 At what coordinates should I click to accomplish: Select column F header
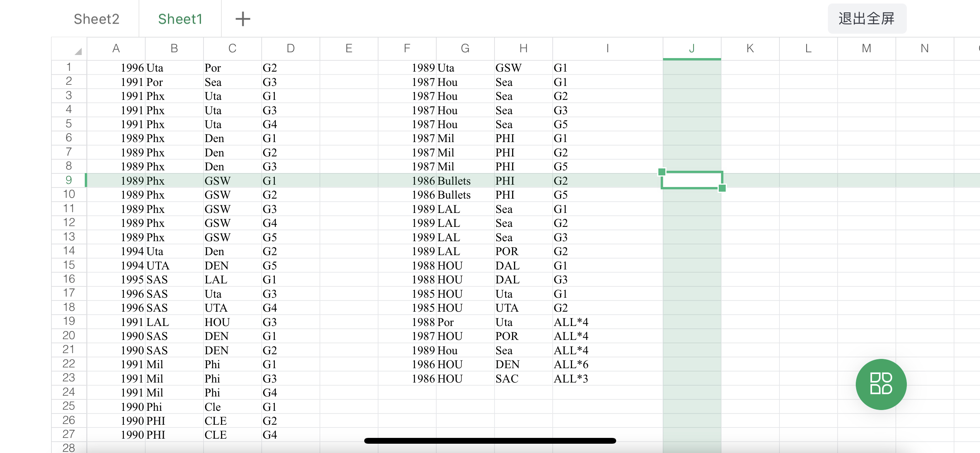coord(407,48)
